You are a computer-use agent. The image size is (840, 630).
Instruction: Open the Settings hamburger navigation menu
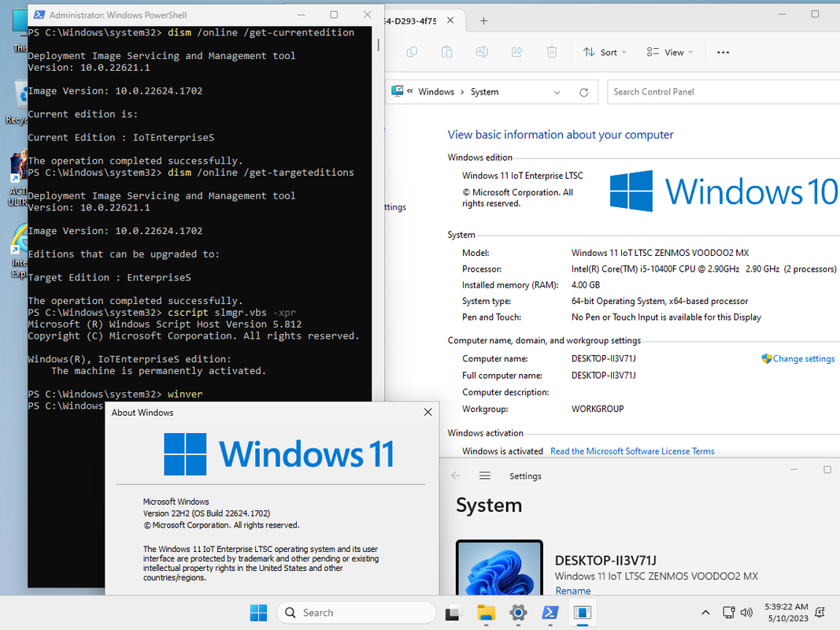(485, 476)
